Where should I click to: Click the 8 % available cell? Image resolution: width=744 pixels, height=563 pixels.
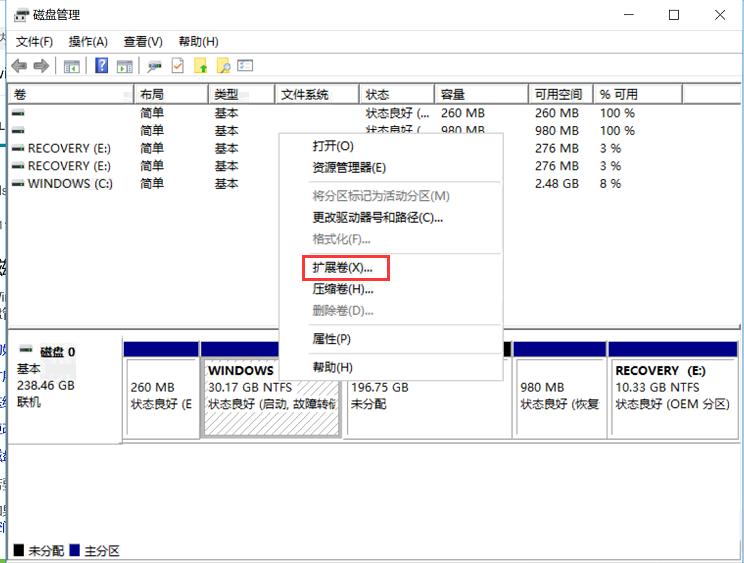610,184
